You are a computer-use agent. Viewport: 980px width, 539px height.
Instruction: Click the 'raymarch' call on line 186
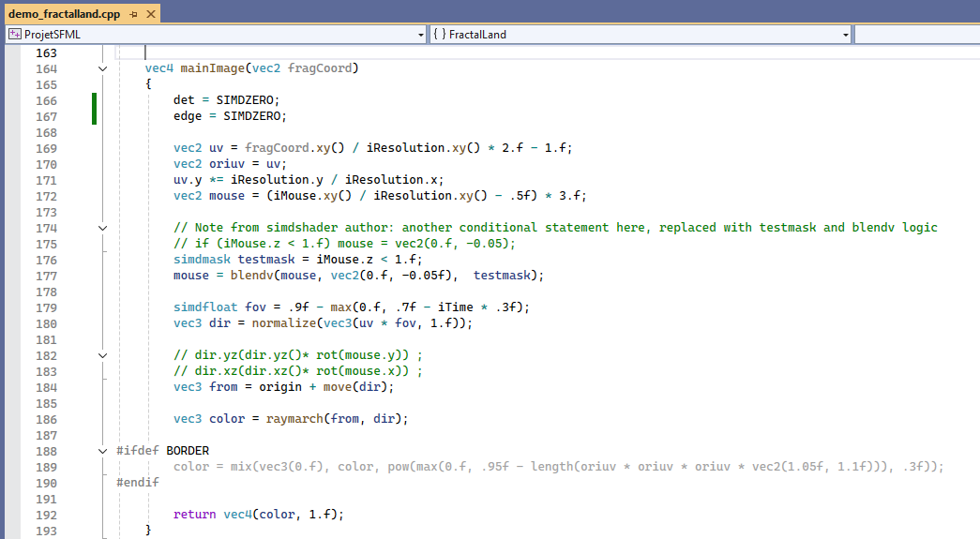[294, 418]
